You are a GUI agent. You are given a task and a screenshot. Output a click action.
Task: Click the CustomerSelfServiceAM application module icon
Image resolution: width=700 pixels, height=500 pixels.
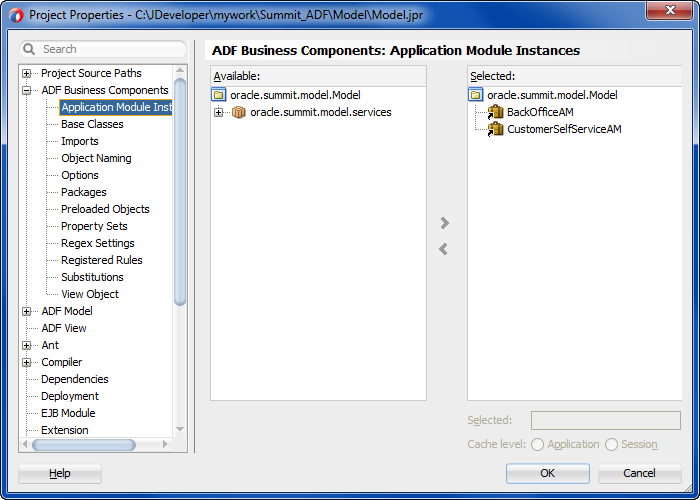pyautogui.click(x=495, y=129)
